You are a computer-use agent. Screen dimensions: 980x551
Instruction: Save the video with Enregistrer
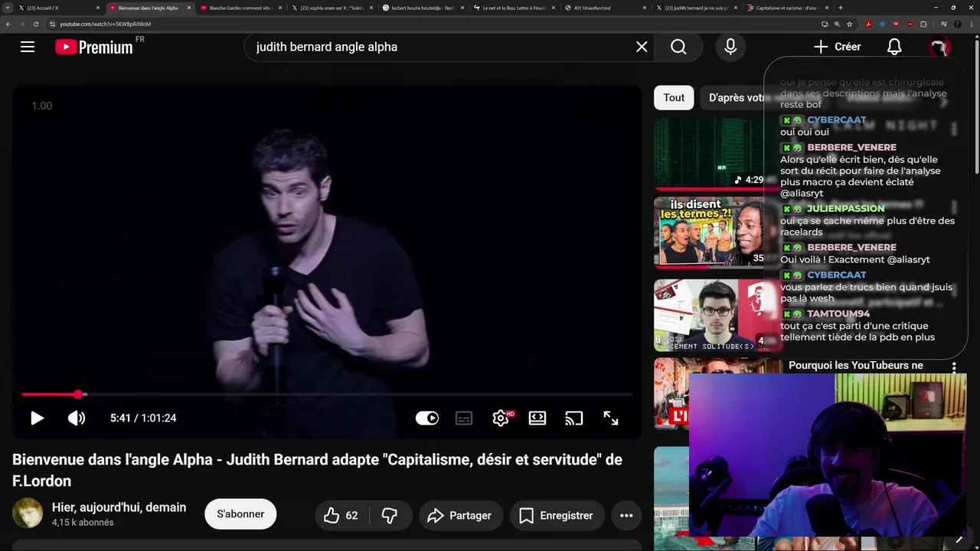[557, 516]
